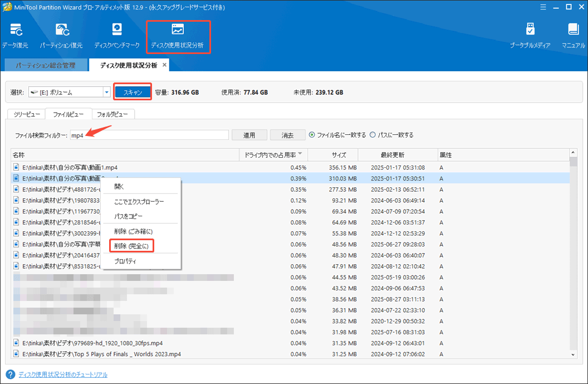Choose 削除 (ごみ箱に) from context menu
The width and height of the screenshot is (588, 384).
141,231
